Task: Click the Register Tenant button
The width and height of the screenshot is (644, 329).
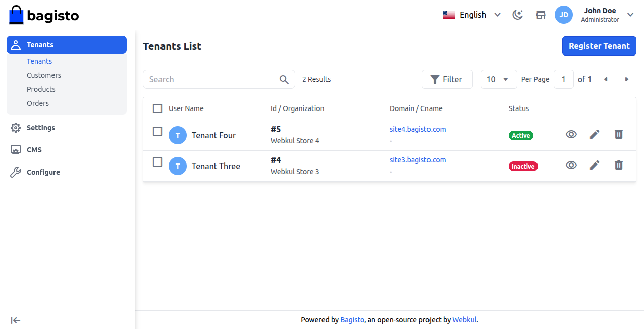Action: click(599, 46)
